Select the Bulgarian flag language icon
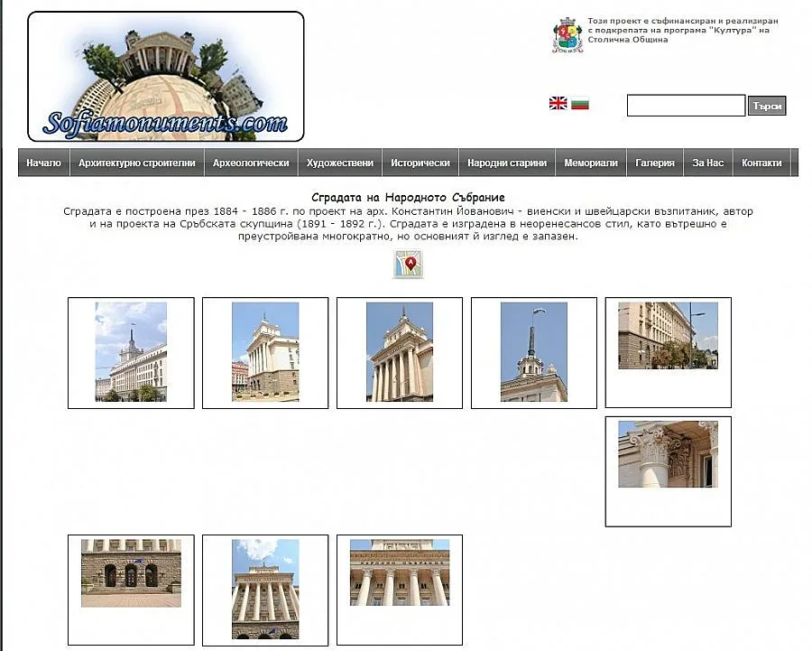 click(580, 103)
